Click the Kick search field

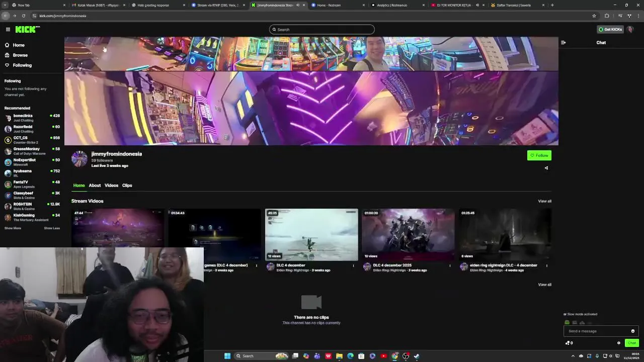click(x=322, y=30)
